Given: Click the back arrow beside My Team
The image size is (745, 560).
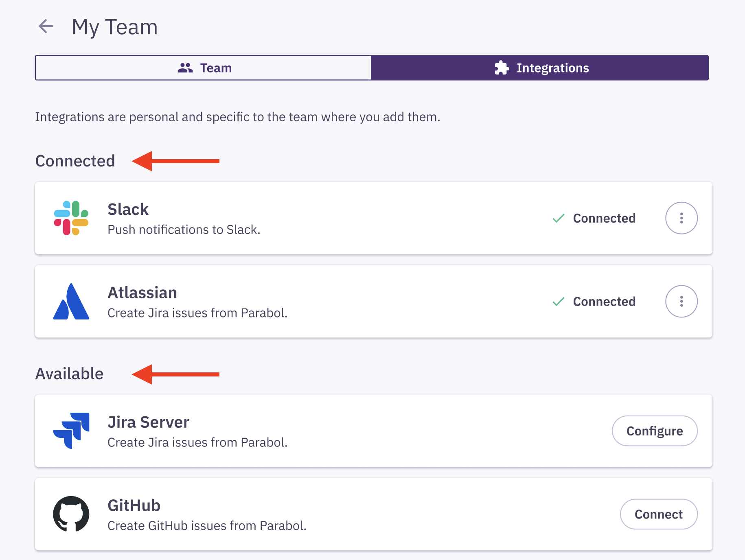Looking at the screenshot, I should point(46,26).
